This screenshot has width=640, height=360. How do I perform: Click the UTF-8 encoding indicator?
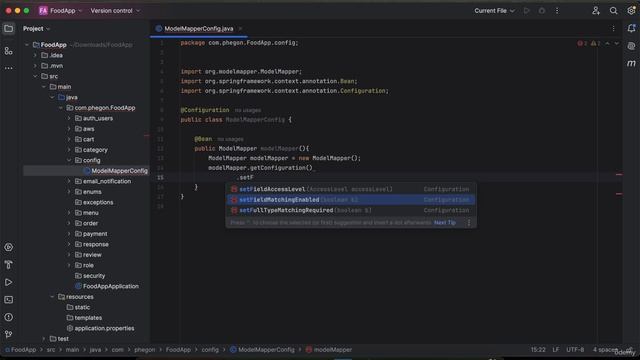[575, 350]
